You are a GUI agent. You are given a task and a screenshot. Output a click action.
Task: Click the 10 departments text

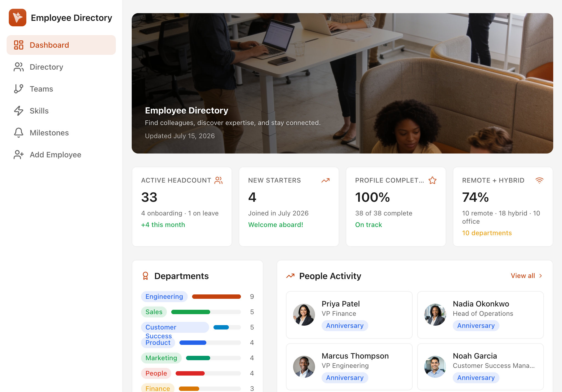click(487, 233)
